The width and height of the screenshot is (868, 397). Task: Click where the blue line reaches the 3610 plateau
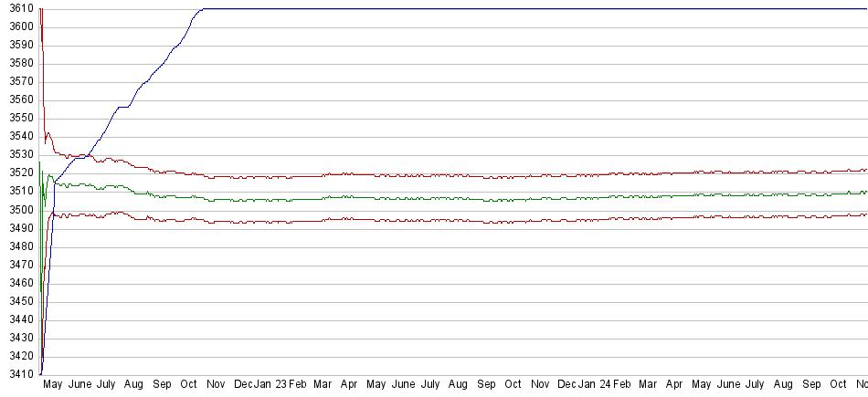pyautogui.click(x=202, y=9)
